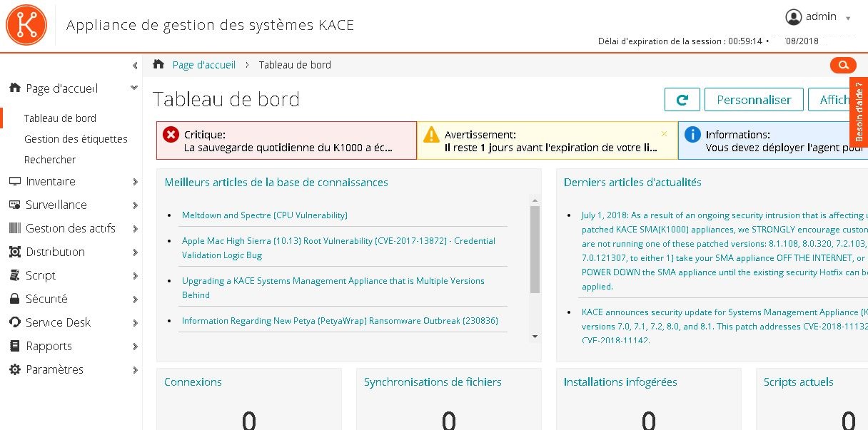Open Rechercher in the sidebar
868x430 pixels.
point(50,160)
